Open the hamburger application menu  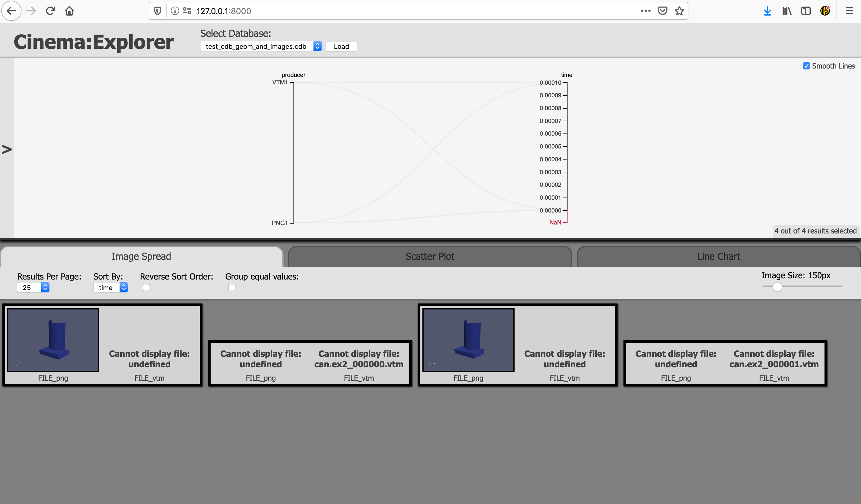[849, 11]
